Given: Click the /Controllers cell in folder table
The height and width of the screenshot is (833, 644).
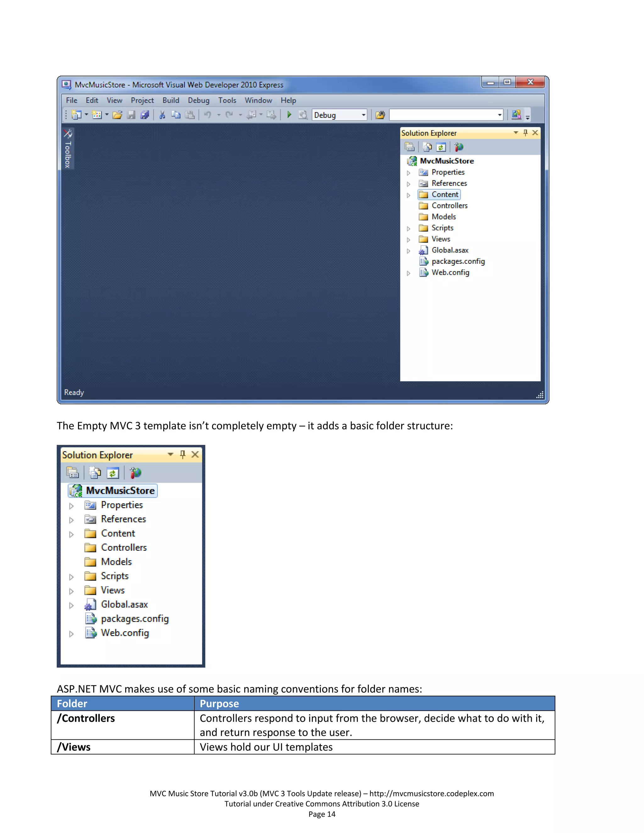Looking at the screenshot, I should click(x=122, y=725).
